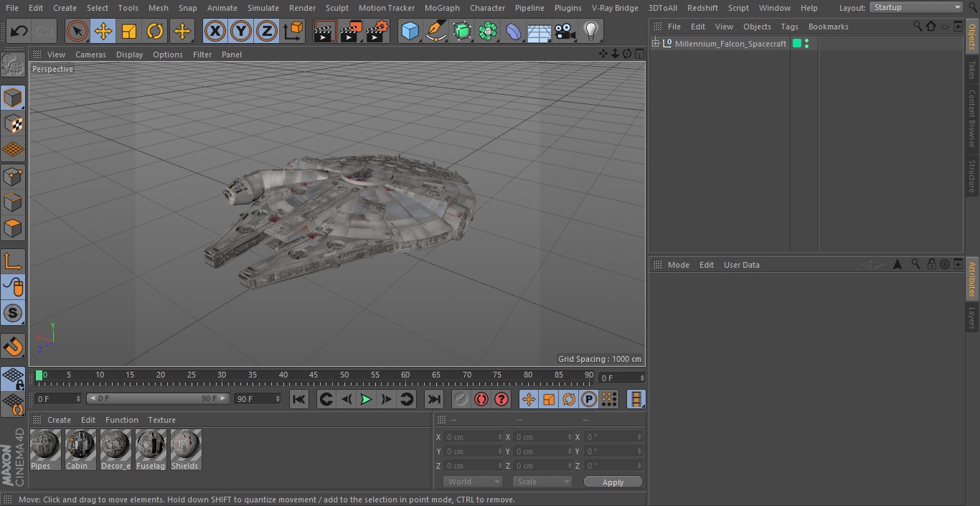980x506 pixels.
Task: Open the viewport Display menu
Action: 129,55
